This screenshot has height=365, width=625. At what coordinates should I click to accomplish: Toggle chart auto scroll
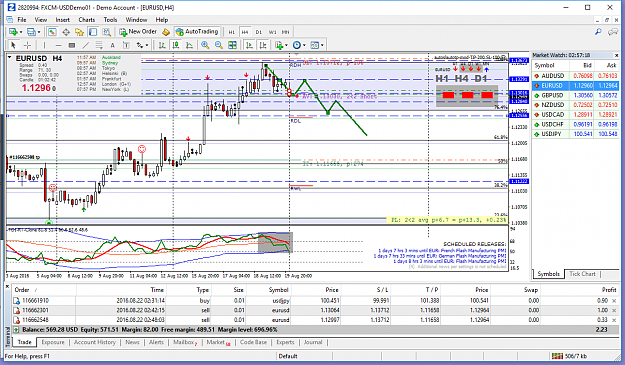(250, 45)
